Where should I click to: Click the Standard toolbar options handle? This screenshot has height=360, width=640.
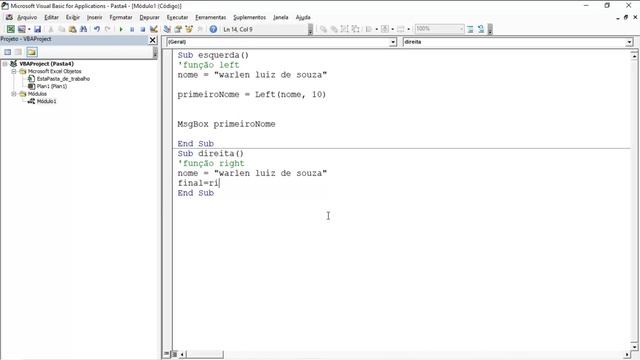[310, 29]
